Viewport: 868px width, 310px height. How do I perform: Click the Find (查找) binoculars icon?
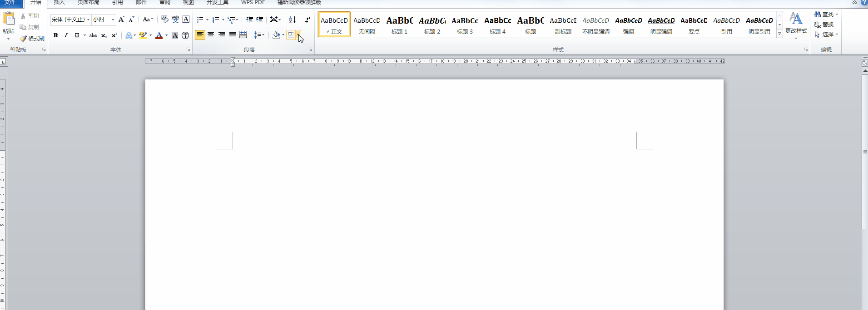pos(818,15)
